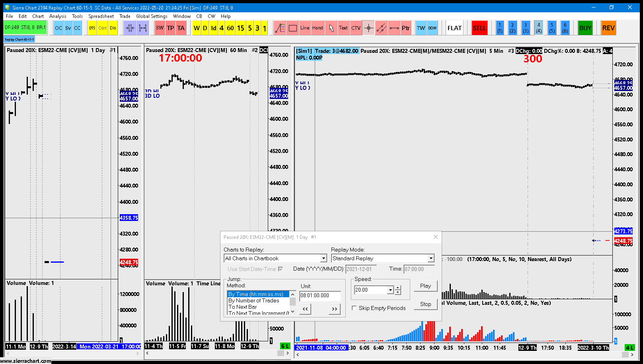Switch to the 60 minute timeframe
The image size is (643, 364).
tap(230, 28)
